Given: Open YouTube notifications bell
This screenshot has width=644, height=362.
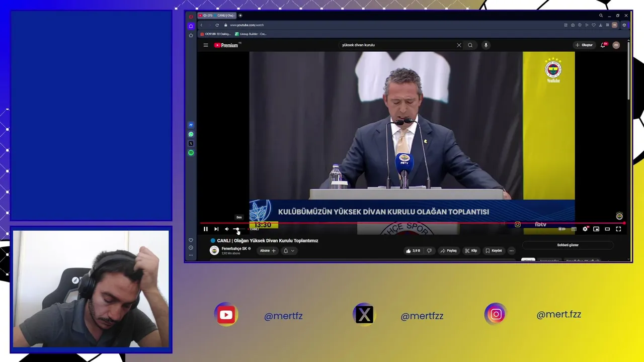Looking at the screenshot, I should [603, 45].
